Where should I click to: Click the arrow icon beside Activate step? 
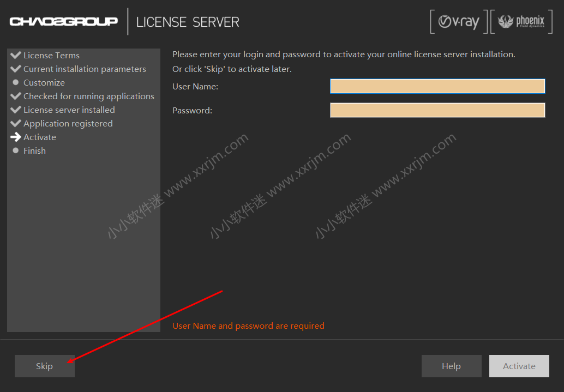[16, 137]
